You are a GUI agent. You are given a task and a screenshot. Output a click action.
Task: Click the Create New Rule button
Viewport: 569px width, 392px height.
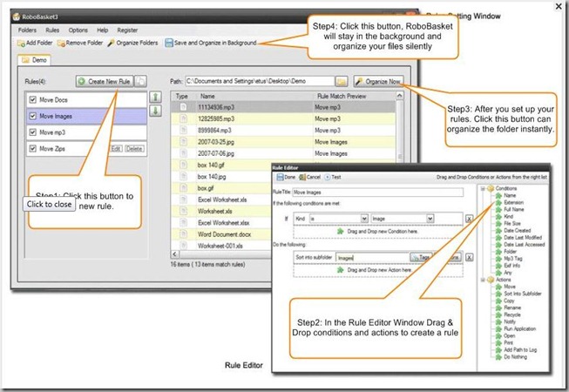105,81
